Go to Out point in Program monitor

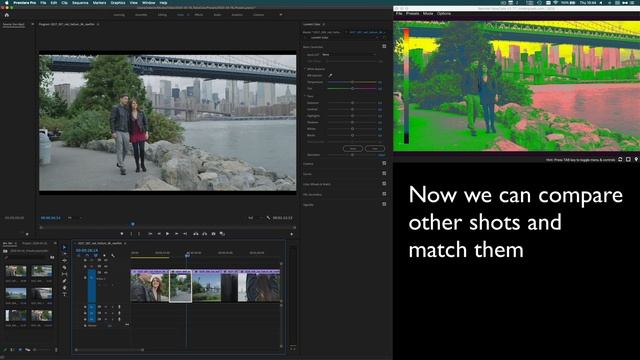(185, 234)
